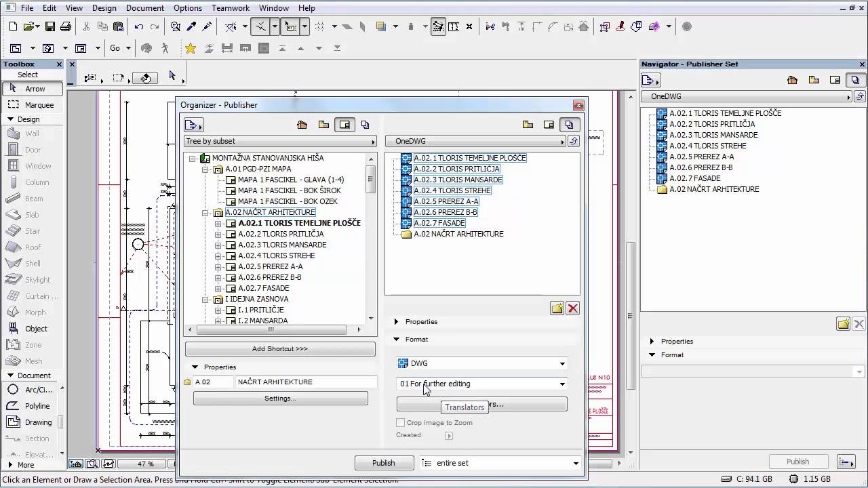Click the Publisher Set icon in Navigator header

(x=856, y=80)
